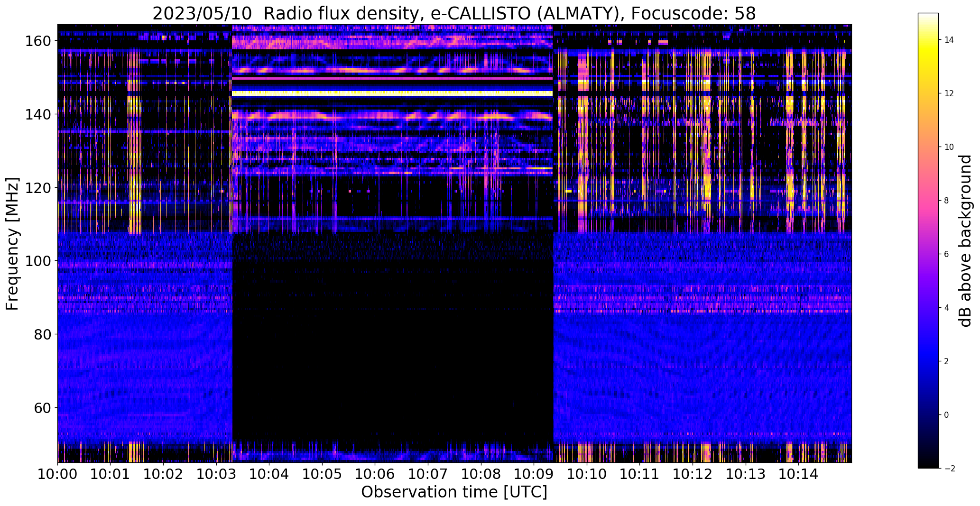Click the colorbar gradient strip
This screenshot has height=506, width=980.
928,240
